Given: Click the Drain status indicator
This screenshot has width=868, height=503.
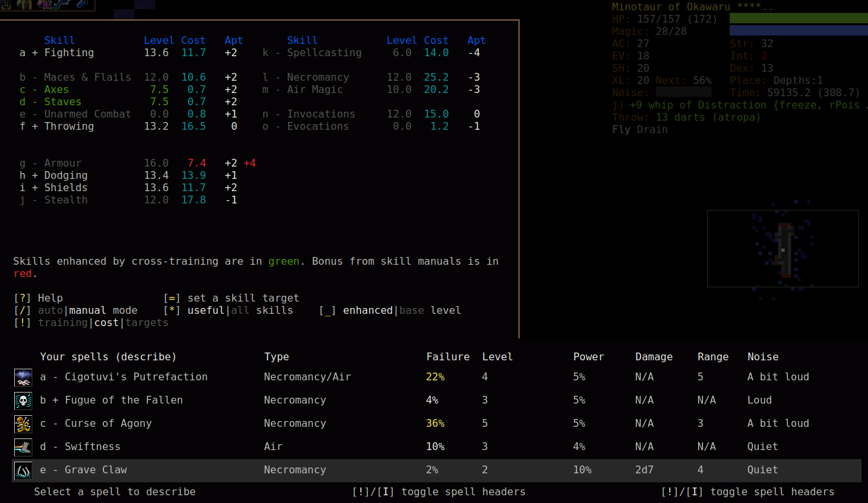Looking at the screenshot, I should pos(652,130).
